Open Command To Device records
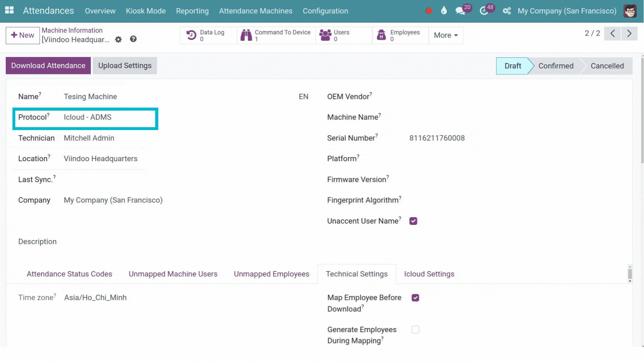Screen dimensions: 644x362 click(276, 35)
